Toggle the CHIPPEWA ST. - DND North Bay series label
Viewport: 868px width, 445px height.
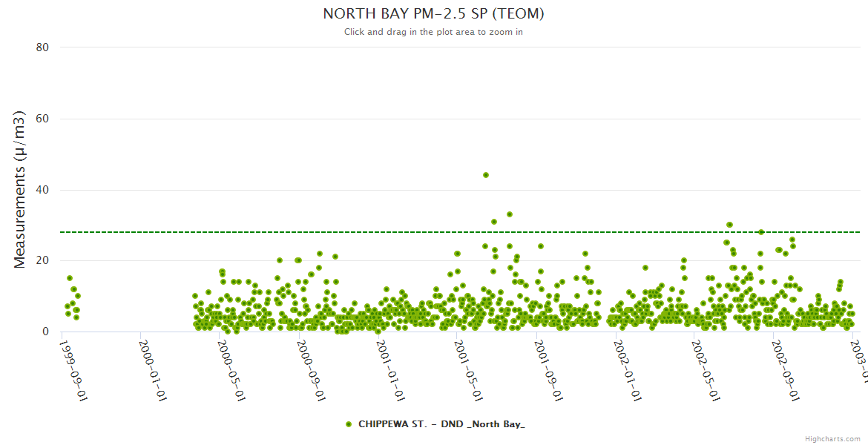(441, 424)
